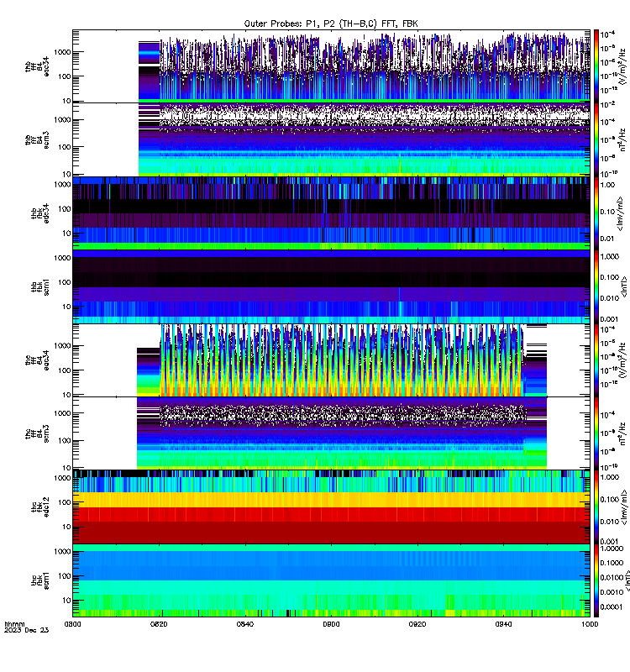Click the color bar of thc fff eac34 panel

(596, 360)
